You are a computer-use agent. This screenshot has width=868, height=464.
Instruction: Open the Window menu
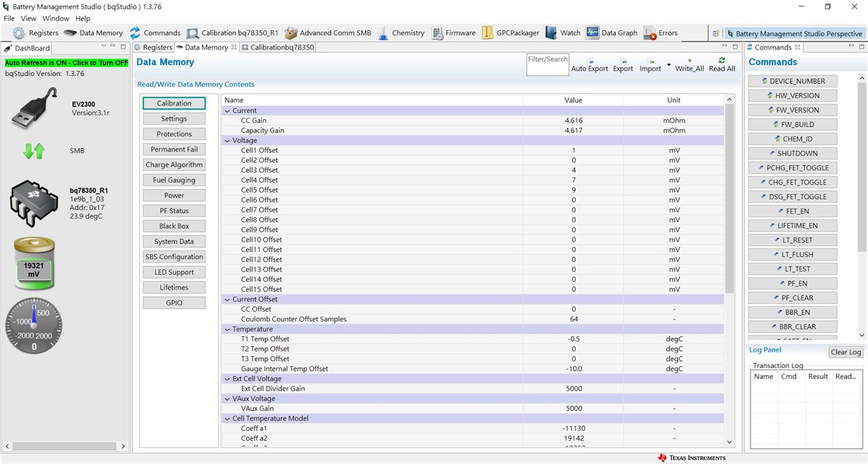click(x=56, y=18)
